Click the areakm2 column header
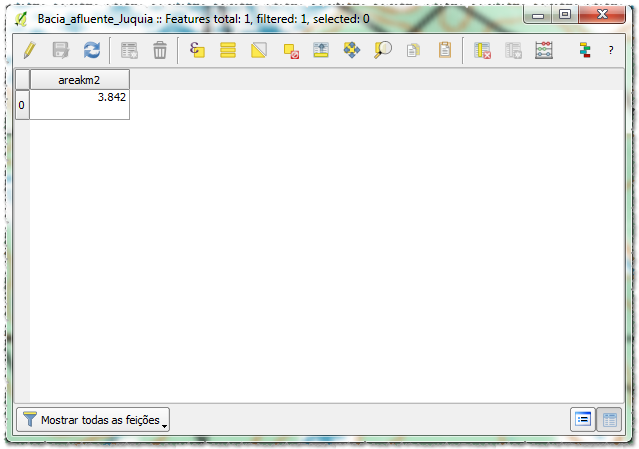The height and width of the screenshot is (449, 639). pos(79,79)
